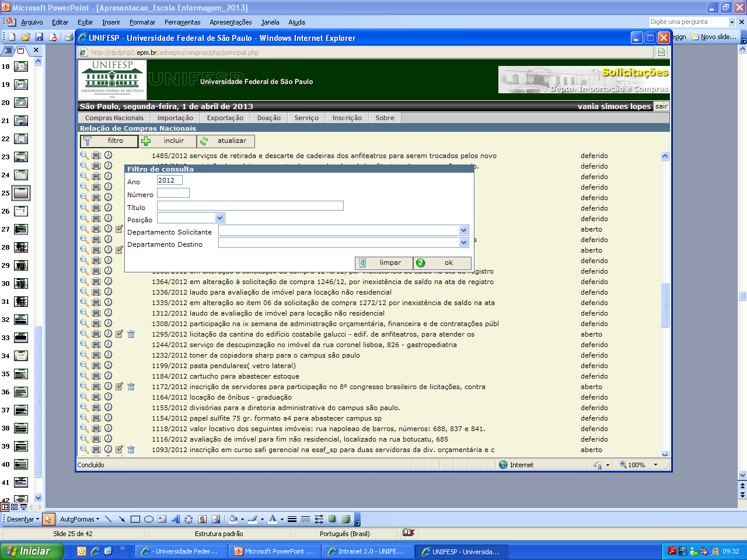Insert clip art from Drawing toolbar

point(203,519)
